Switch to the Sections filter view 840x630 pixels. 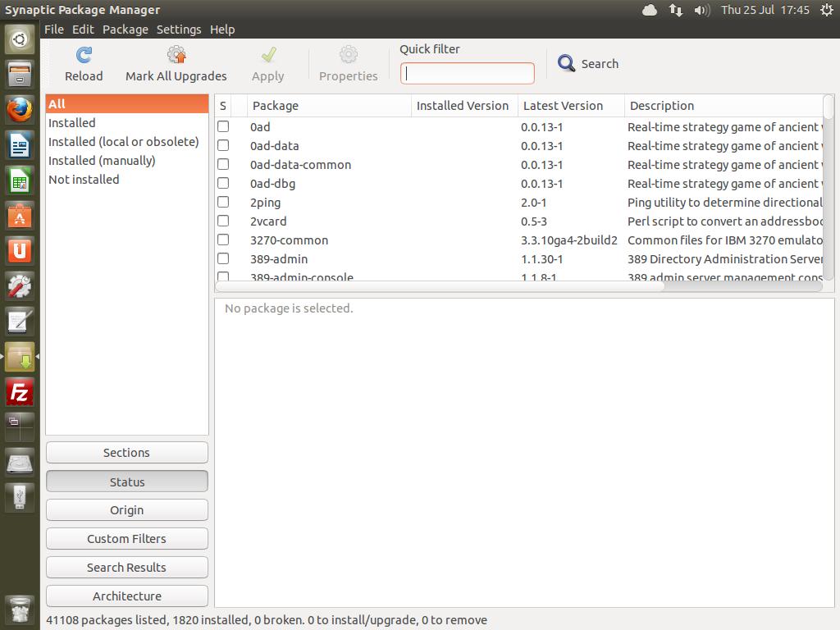coord(127,453)
